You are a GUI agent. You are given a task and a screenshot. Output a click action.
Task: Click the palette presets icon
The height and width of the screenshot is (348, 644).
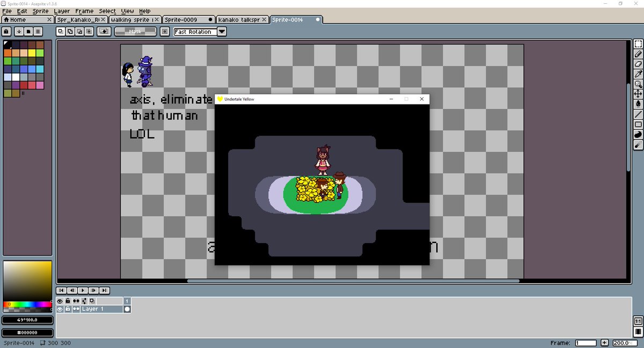[x=28, y=32]
